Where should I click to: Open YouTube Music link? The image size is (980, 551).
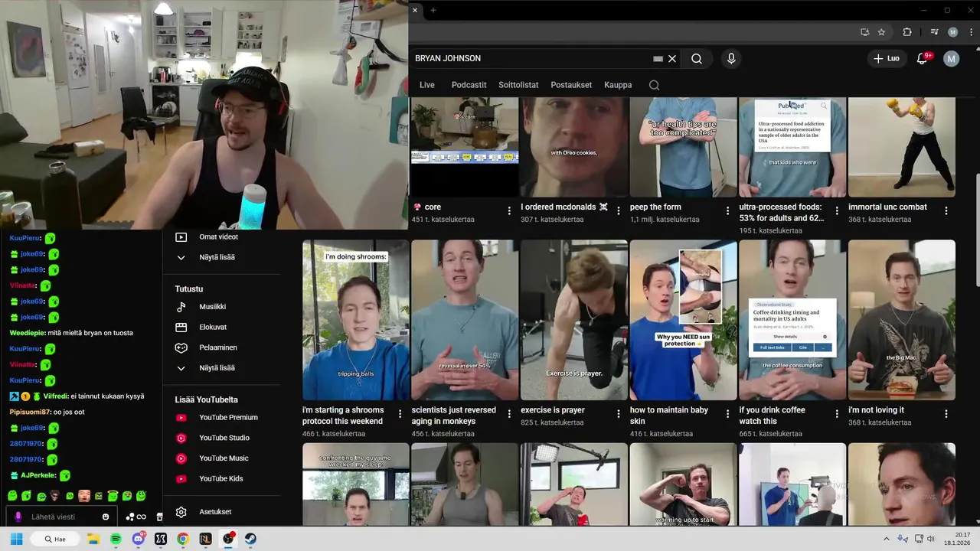click(222, 458)
